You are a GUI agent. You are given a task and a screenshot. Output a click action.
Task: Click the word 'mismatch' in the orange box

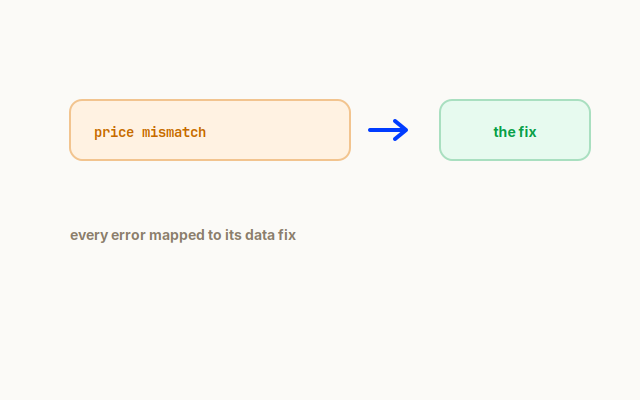click(x=174, y=132)
